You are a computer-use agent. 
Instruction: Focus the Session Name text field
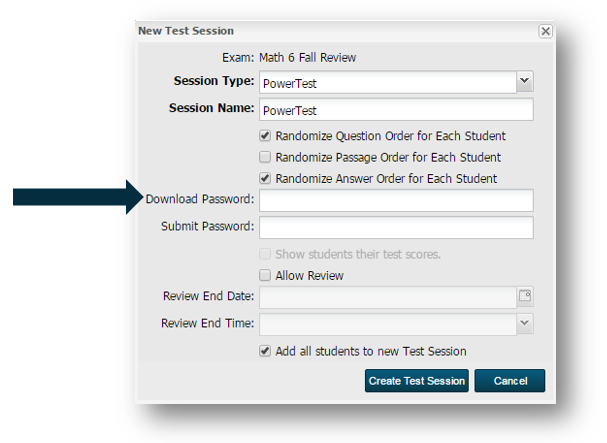(396, 110)
